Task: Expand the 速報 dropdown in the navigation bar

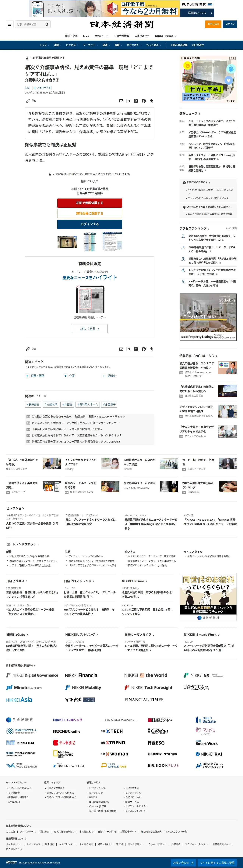Action: coord(58,45)
